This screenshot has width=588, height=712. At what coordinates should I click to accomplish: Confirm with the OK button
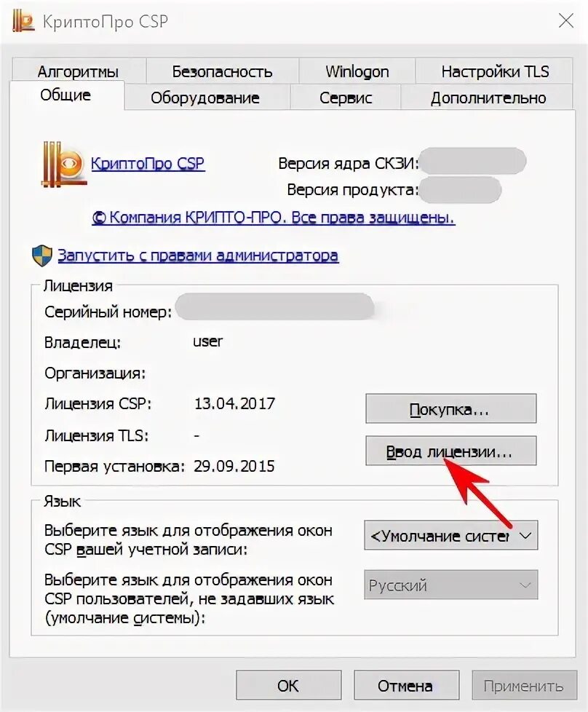[x=288, y=685]
